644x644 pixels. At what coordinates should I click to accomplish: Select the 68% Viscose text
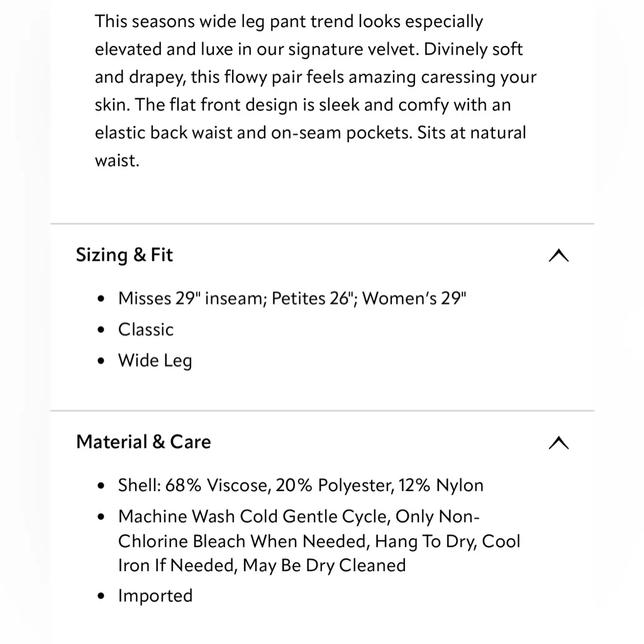point(219,486)
